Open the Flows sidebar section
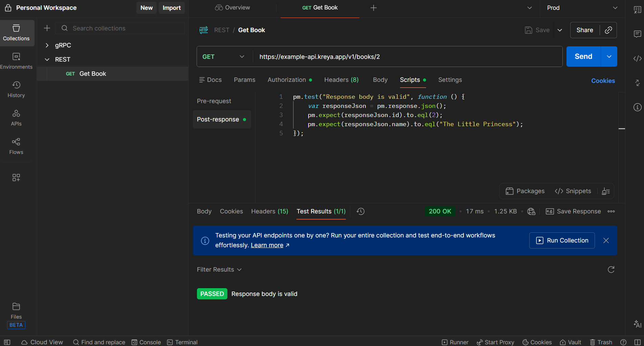The width and height of the screenshot is (644, 346). point(16,146)
